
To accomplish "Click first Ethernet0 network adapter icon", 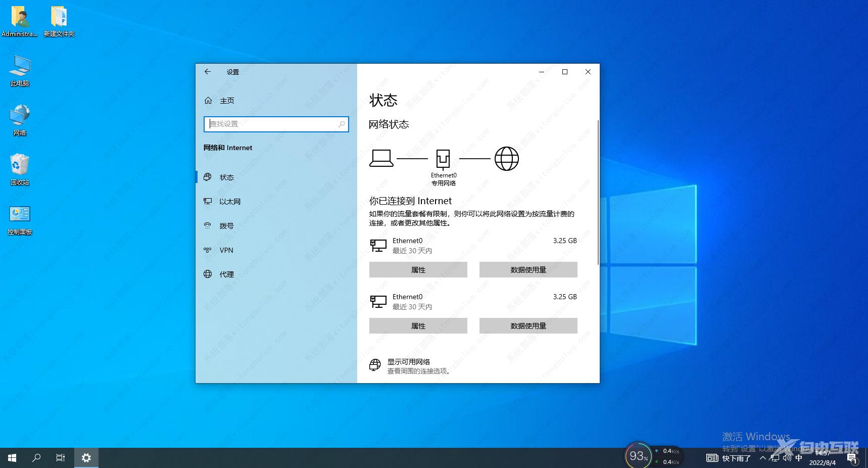I will pos(378,246).
